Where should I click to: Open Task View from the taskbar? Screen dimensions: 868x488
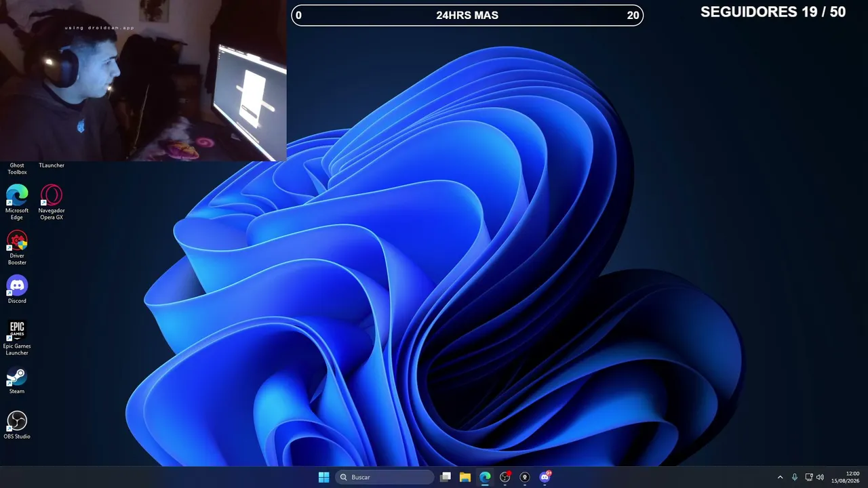pos(446,477)
